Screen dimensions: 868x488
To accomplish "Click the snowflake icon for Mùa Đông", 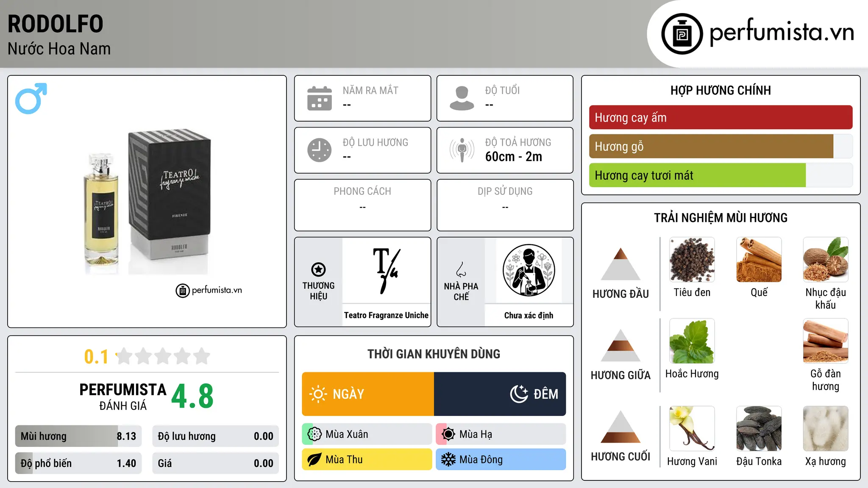I will (x=448, y=460).
